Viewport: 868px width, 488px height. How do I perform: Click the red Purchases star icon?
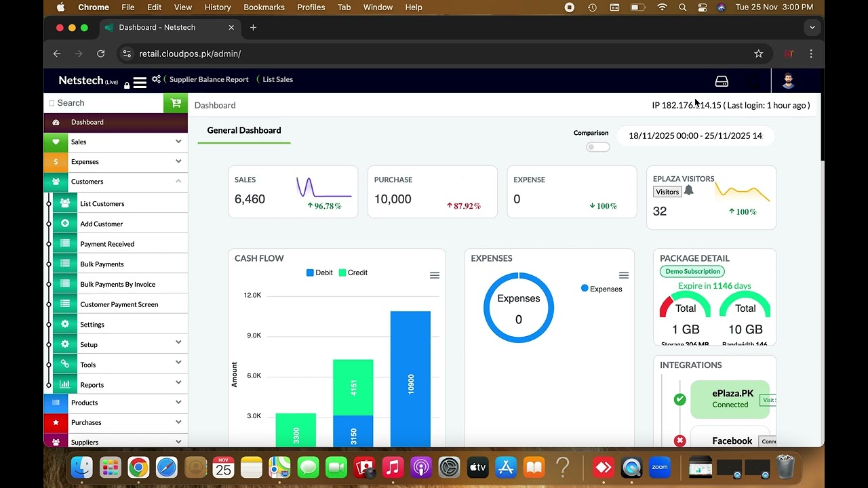point(56,422)
